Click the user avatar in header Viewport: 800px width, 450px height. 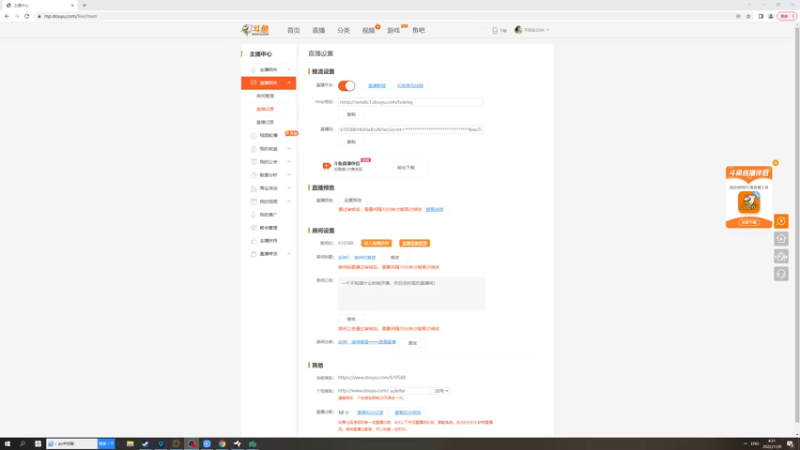point(518,30)
